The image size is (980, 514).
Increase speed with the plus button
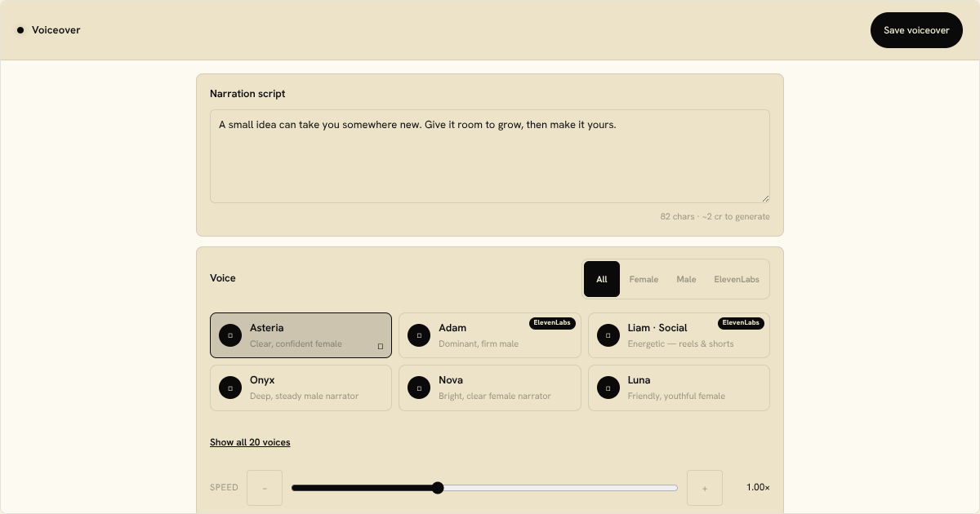[x=705, y=488]
